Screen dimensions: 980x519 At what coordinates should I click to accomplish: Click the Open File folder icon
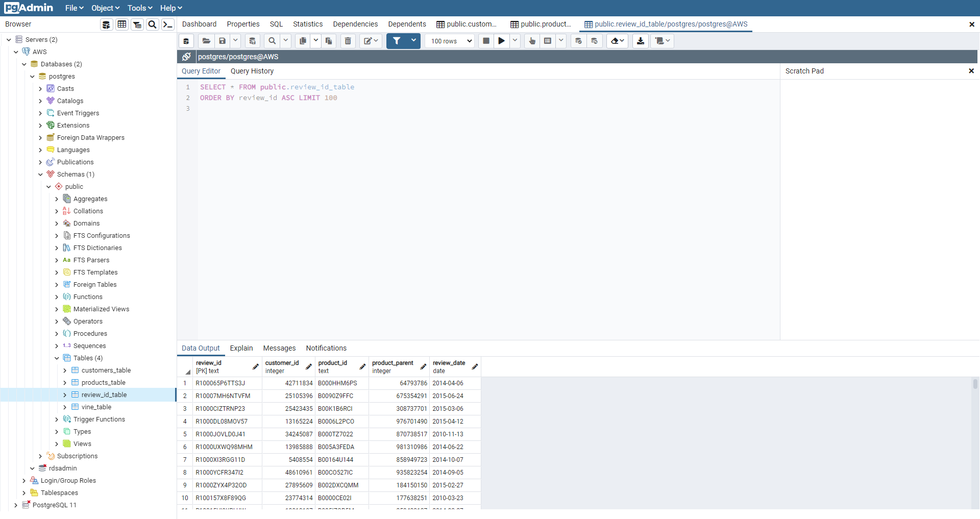[x=206, y=41]
